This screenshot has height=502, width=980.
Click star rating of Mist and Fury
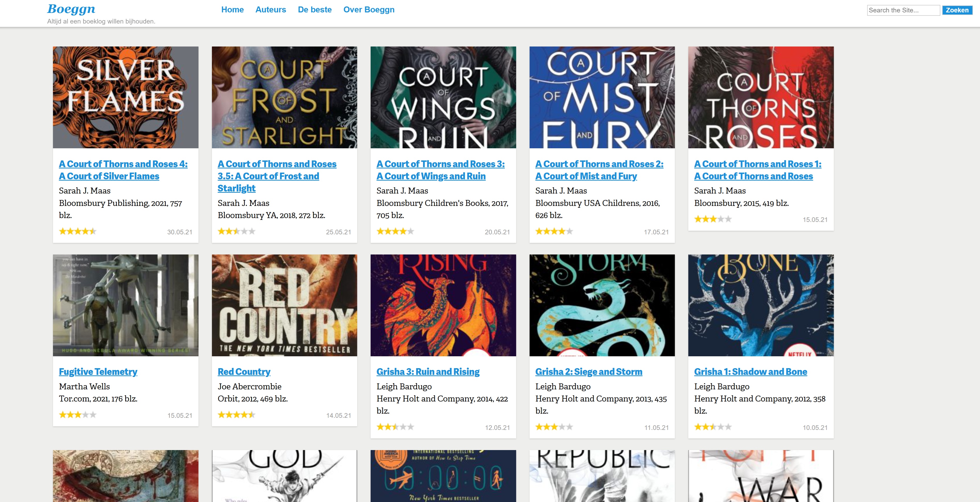(554, 231)
